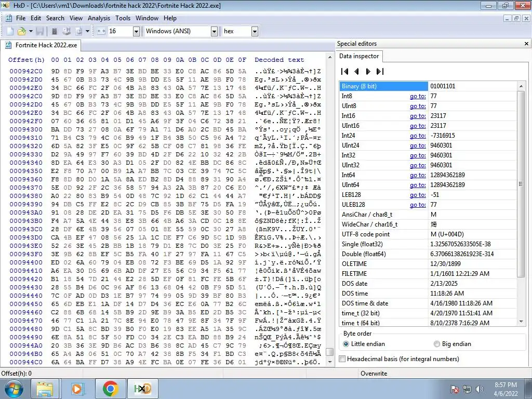Open the Help menu

coord(170,18)
